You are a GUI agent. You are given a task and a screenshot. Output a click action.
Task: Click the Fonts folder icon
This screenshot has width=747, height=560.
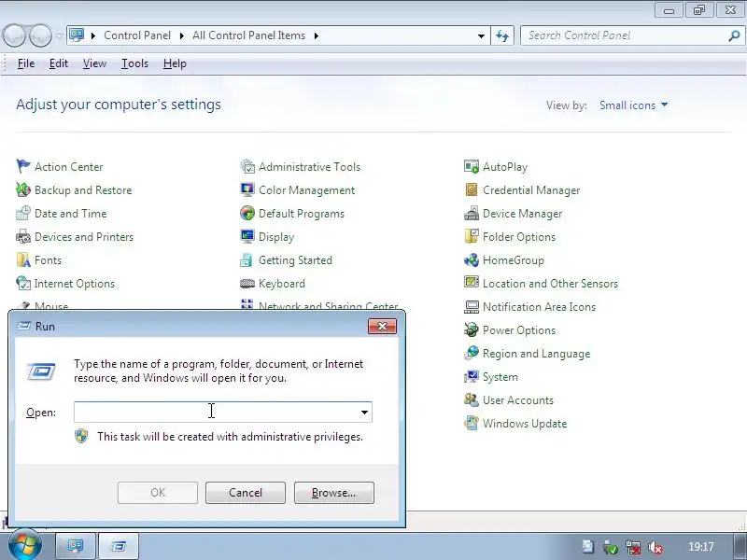point(22,259)
